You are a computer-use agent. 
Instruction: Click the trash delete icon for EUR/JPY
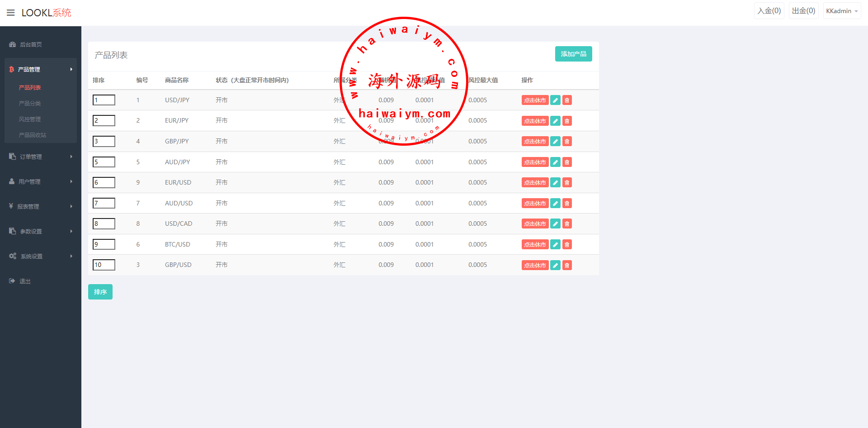click(567, 121)
